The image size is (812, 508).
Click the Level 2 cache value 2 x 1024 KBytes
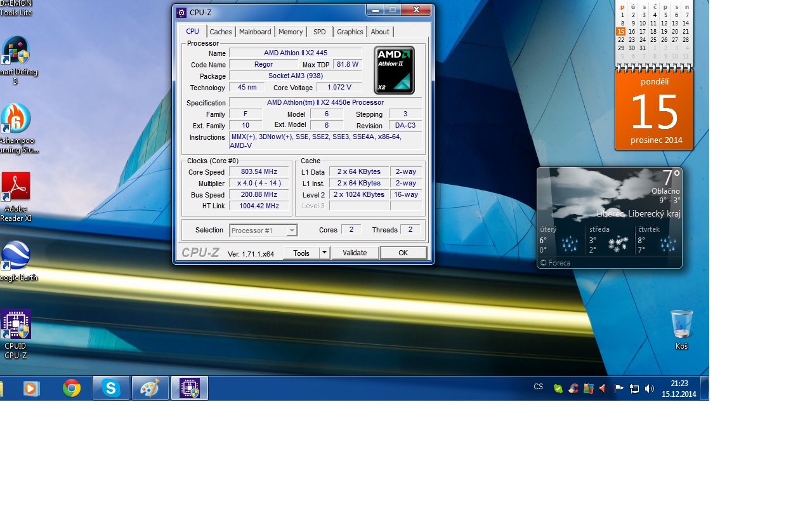click(x=359, y=194)
